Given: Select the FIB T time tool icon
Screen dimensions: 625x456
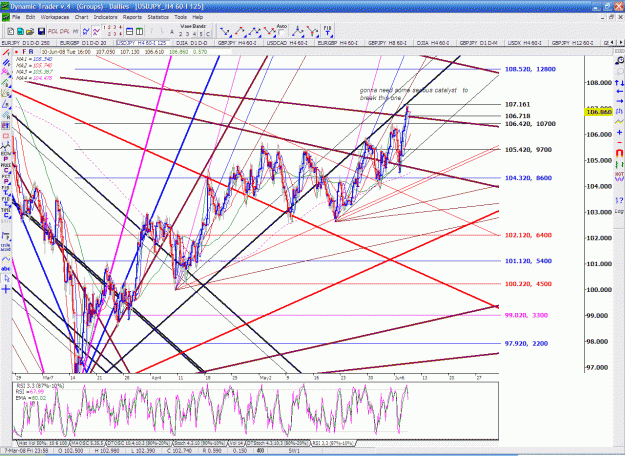Looking at the screenshot, I should [327, 31].
